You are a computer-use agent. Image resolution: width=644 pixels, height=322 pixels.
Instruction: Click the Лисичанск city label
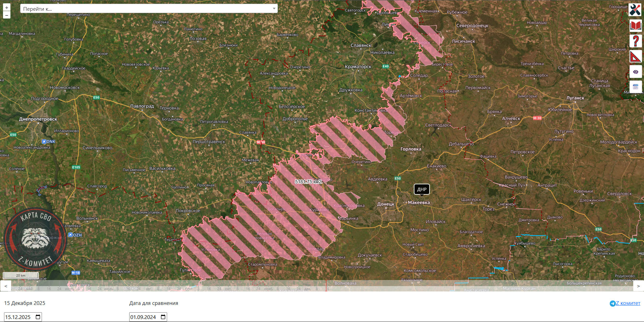[463, 41]
